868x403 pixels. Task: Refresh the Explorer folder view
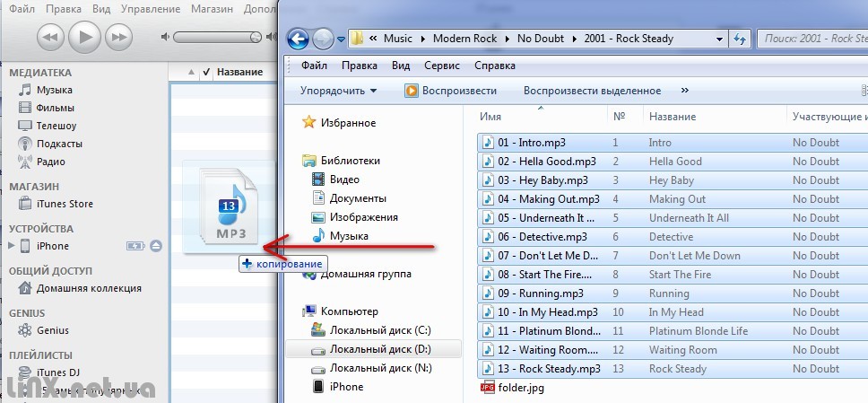coord(739,39)
